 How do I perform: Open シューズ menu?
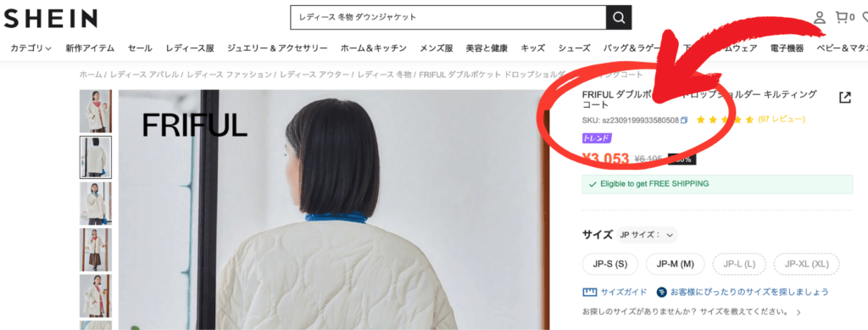[x=574, y=48]
